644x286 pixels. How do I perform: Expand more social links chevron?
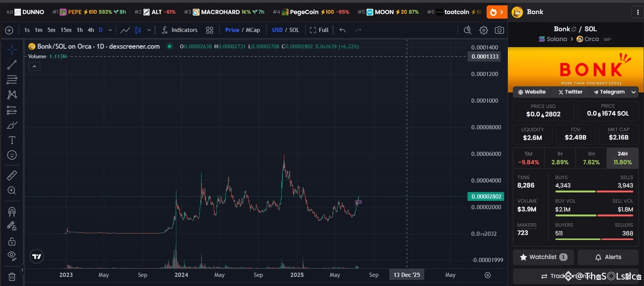[x=633, y=92]
